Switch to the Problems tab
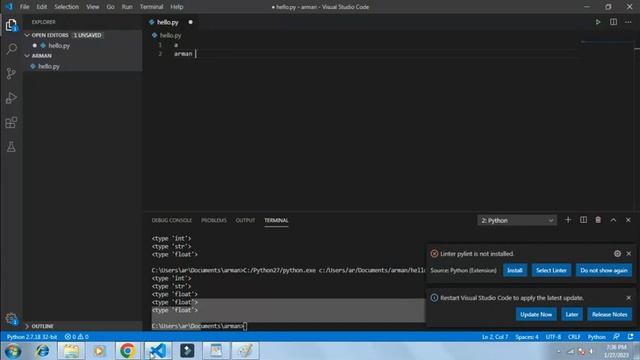Image resolution: width=640 pixels, height=360 pixels. pos(214,220)
